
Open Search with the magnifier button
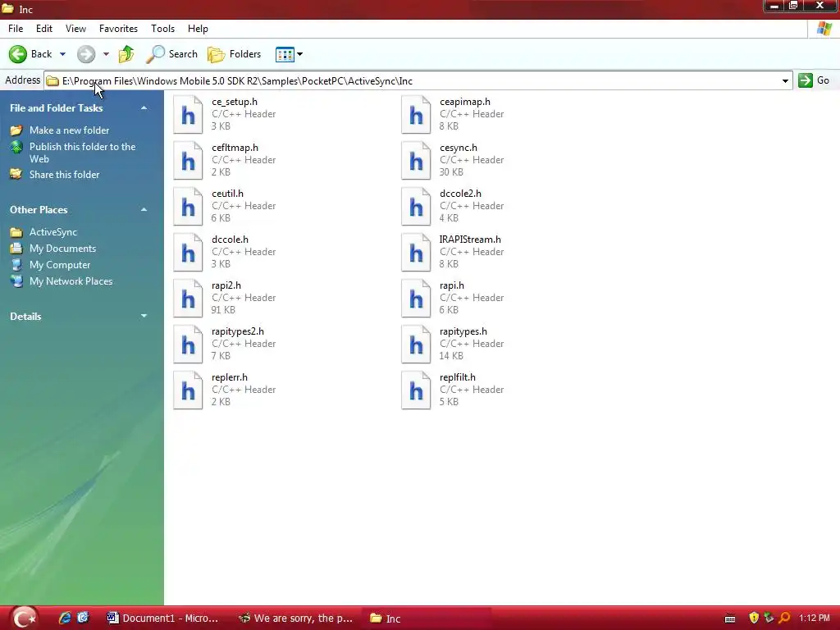(x=172, y=54)
